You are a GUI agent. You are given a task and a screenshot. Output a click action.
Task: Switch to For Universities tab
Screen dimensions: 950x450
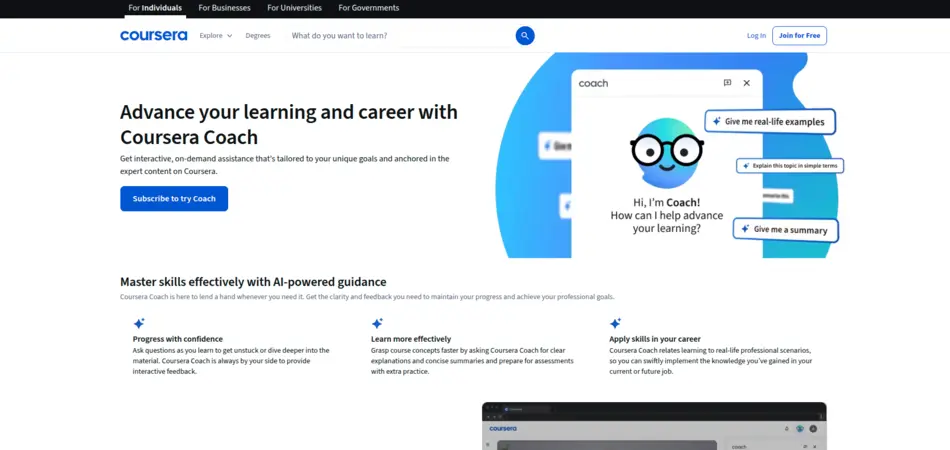(294, 8)
